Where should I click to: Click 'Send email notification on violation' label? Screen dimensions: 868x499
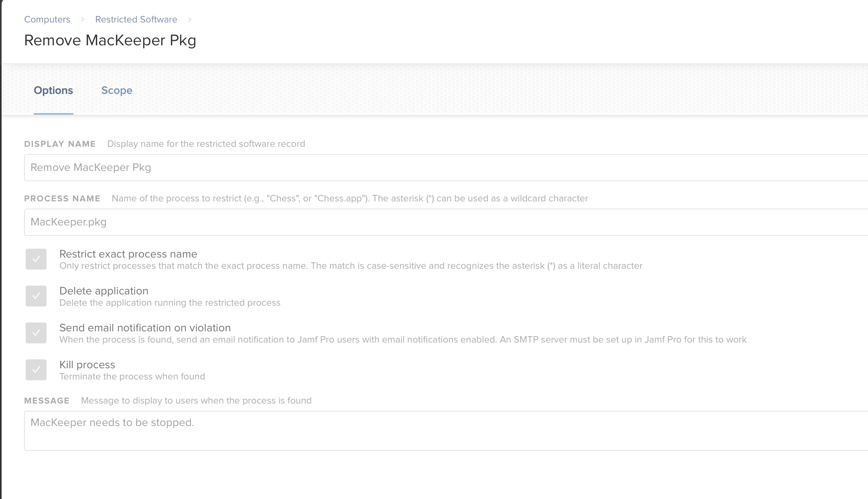pos(145,328)
